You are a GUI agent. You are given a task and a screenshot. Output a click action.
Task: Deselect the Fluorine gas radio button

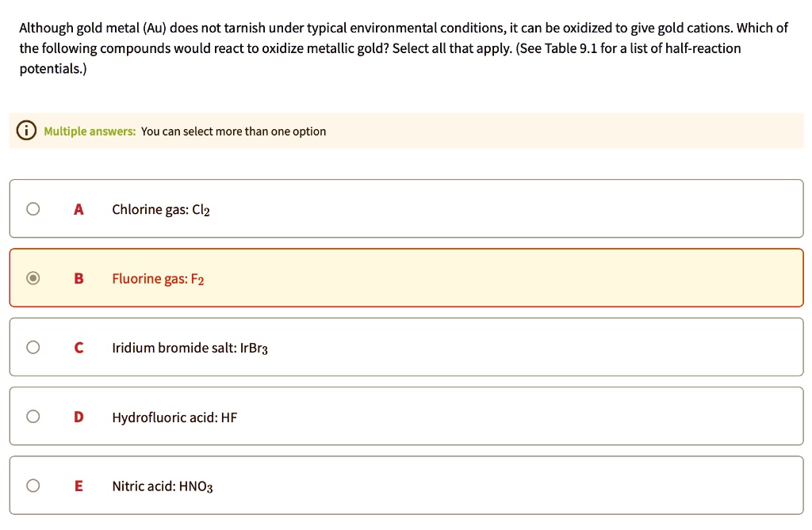[x=33, y=278]
